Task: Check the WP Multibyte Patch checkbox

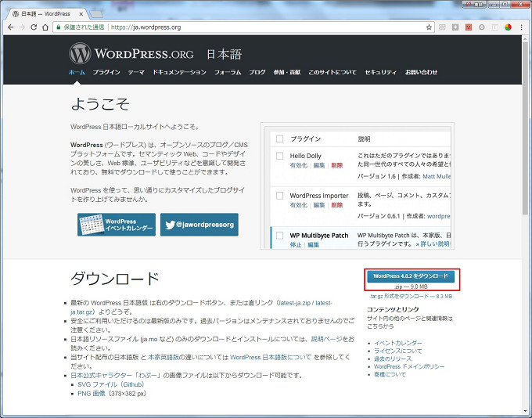Action: pos(279,236)
